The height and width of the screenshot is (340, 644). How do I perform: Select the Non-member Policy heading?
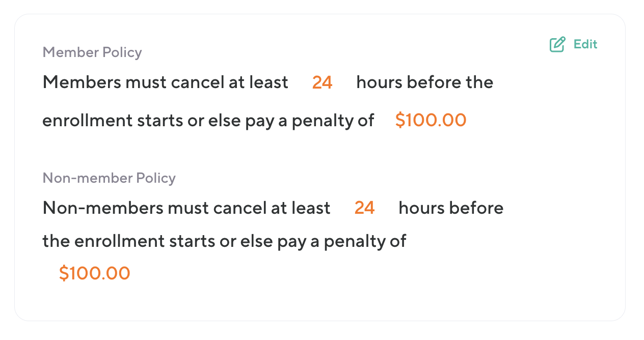[109, 178]
